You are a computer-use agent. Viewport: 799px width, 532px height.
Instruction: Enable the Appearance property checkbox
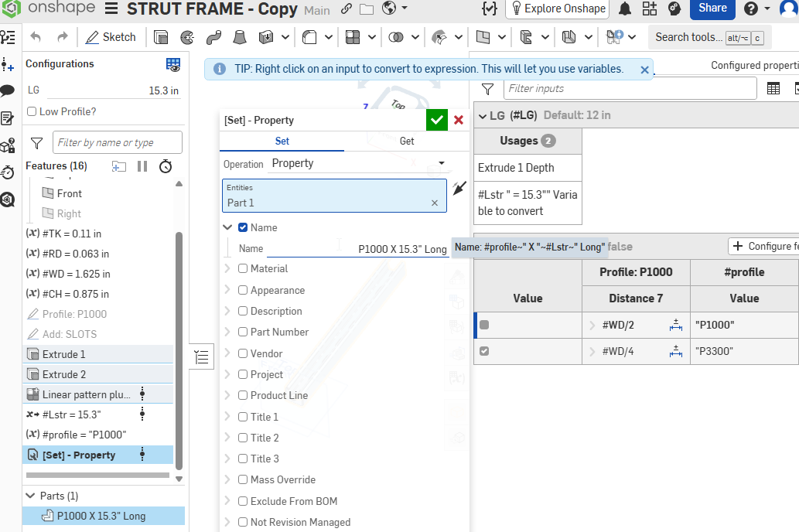pyautogui.click(x=243, y=290)
